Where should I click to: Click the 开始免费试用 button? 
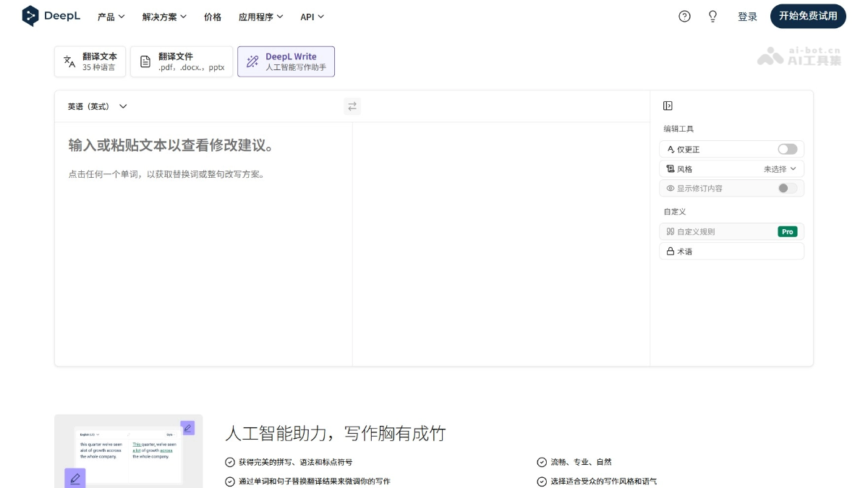coord(808,16)
